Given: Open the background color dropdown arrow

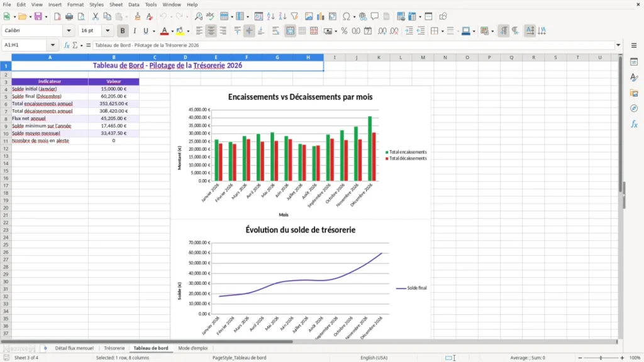Looking at the screenshot, I should click(188, 31).
